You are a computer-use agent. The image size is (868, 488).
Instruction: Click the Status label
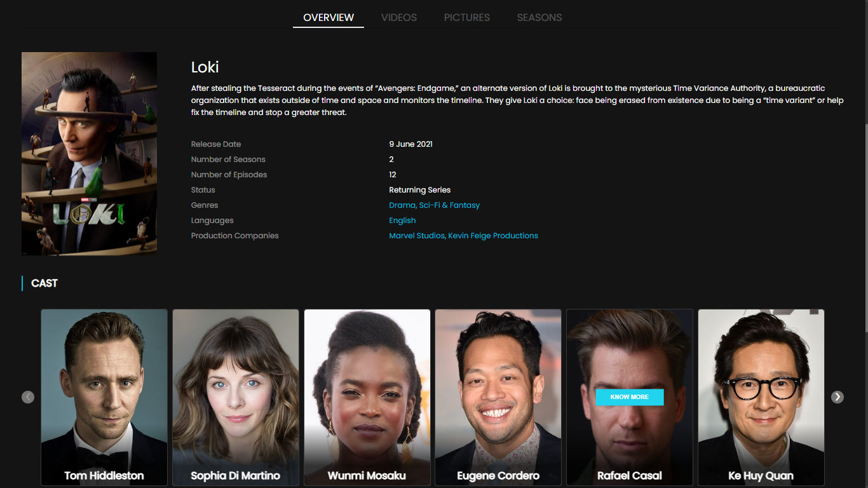203,190
